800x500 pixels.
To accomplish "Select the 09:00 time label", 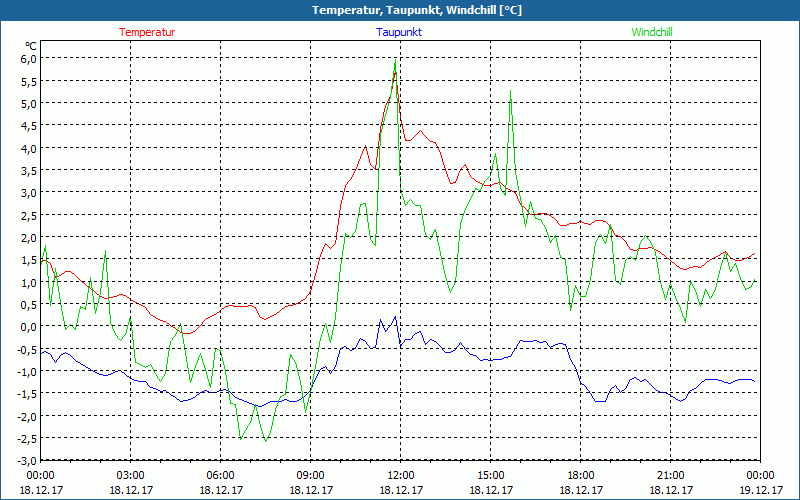I will tap(310, 475).
